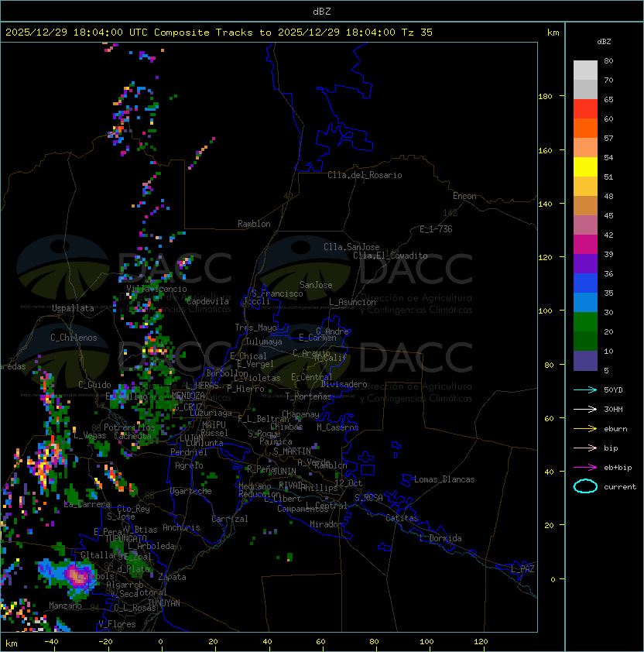Click the 'eburn' legend label
The image size is (644, 652).
[x=615, y=429]
